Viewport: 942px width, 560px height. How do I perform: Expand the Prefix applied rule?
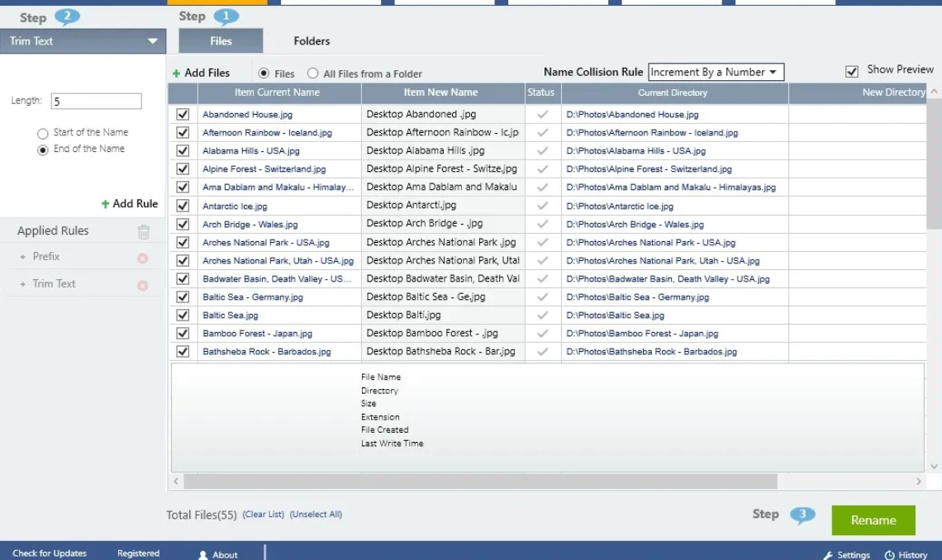[22, 257]
